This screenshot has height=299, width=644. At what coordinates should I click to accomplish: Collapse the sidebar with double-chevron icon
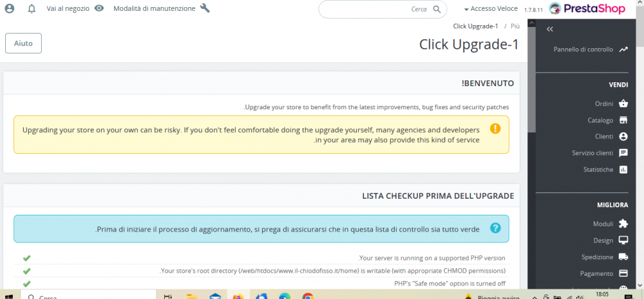point(550,29)
